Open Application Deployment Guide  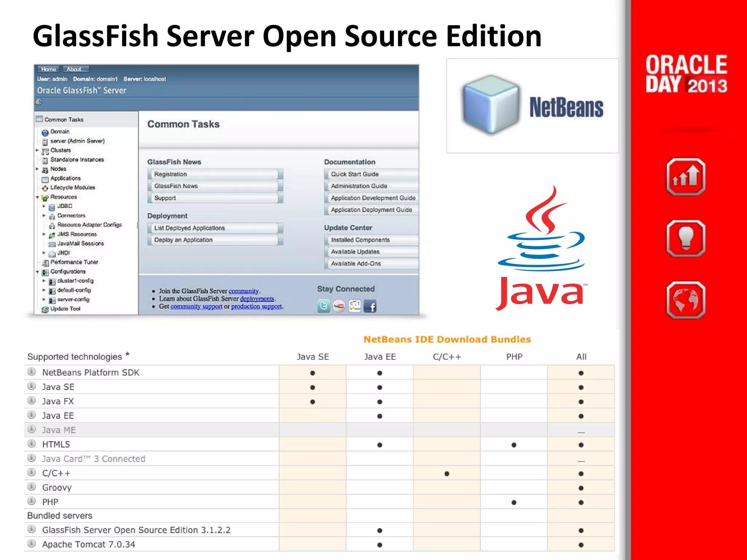371,210
